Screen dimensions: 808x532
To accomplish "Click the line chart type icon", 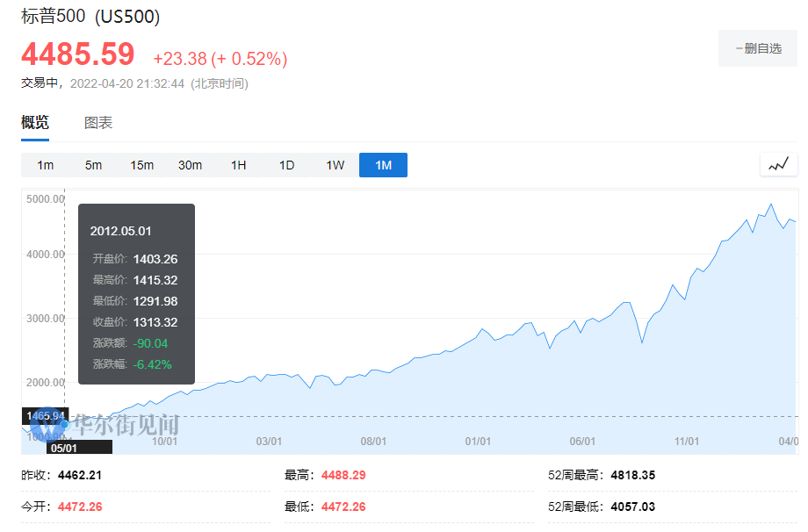I will coord(779,164).
